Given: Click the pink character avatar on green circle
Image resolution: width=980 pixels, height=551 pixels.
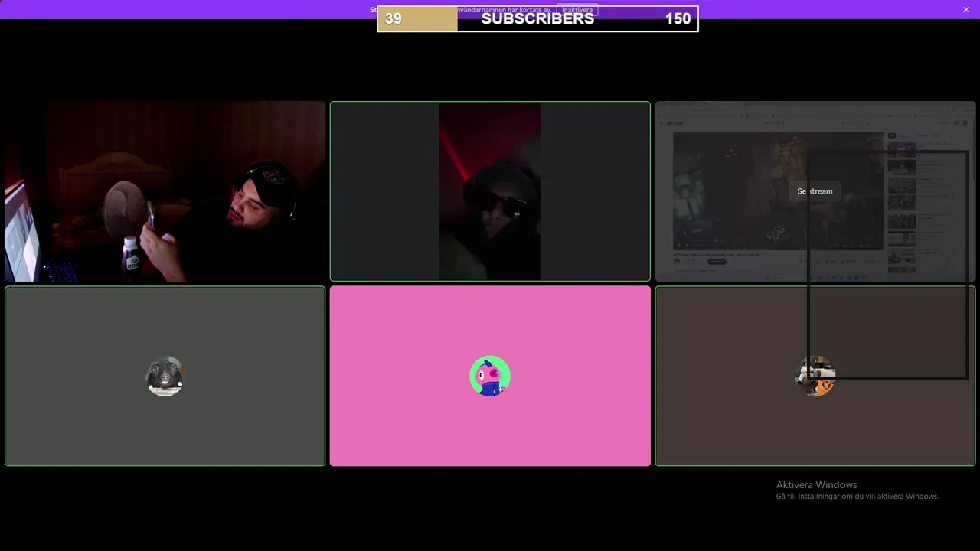Looking at the screenshot, I should coord(490,376).
